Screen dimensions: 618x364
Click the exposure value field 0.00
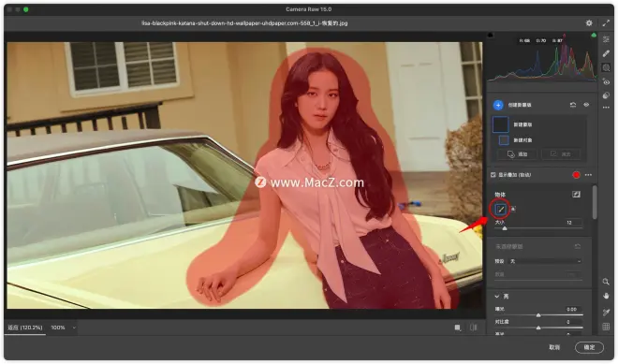(x=573, y=309)
